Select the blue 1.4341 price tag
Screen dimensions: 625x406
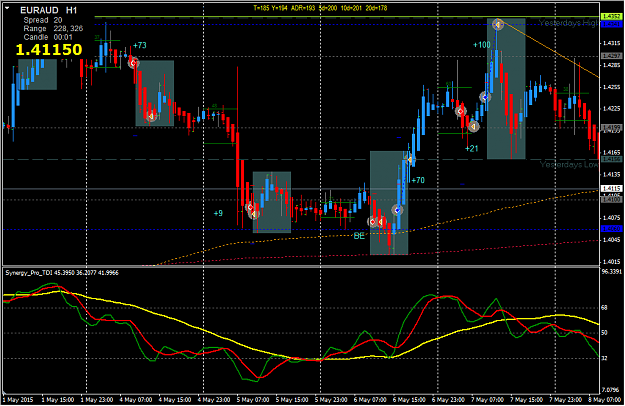point(611,24)
